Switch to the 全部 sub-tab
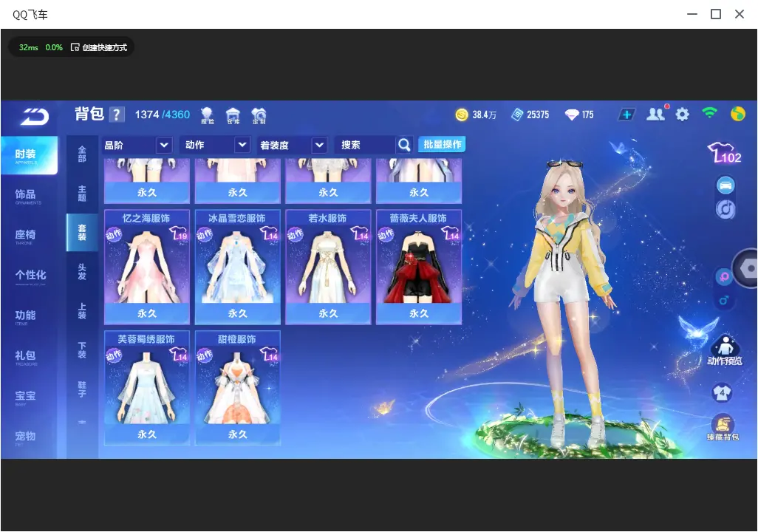The width and height of the screenshot is (758, 532). [x=82, y=154]
